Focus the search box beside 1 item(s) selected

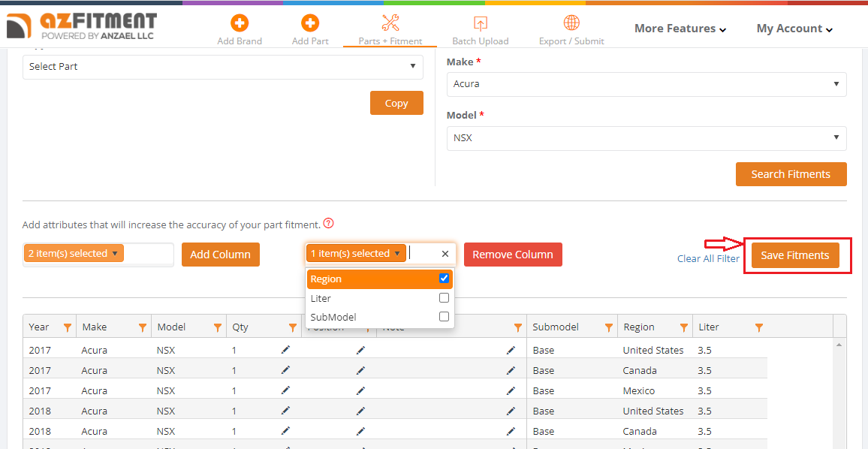[x=423, y=254]
